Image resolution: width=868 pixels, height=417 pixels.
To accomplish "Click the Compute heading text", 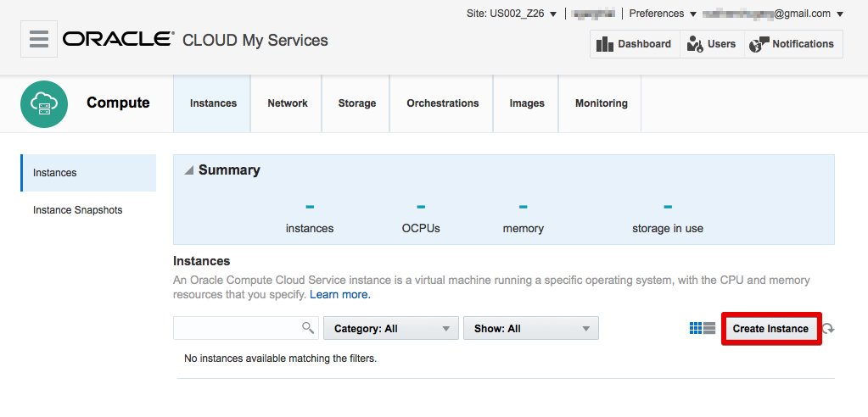I will [118, 103].
